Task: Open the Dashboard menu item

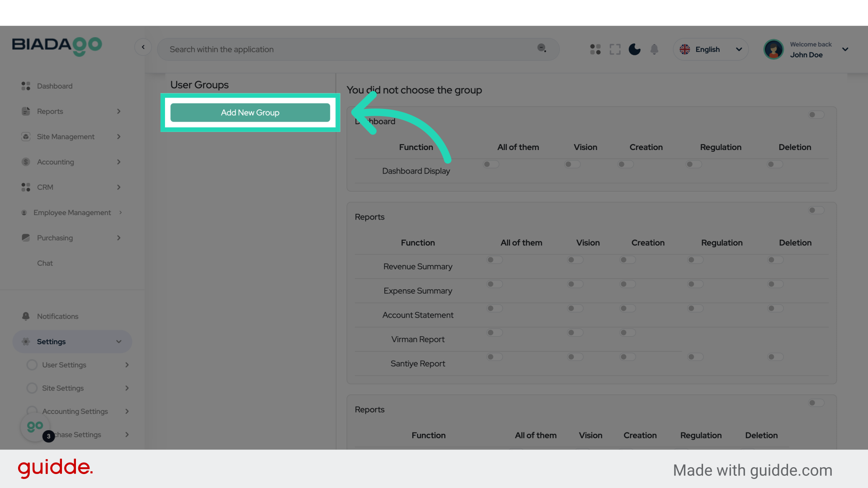Action: click(x=55, y=86)
